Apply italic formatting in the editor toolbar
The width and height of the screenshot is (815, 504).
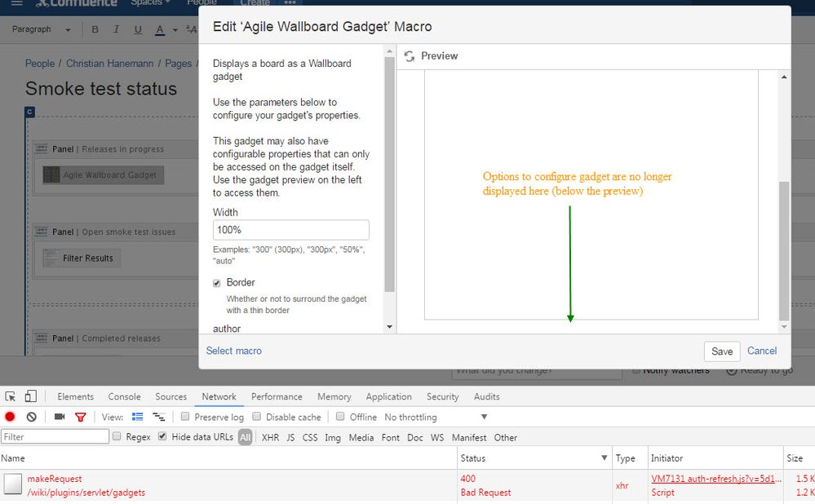click(x=116, y=29)
